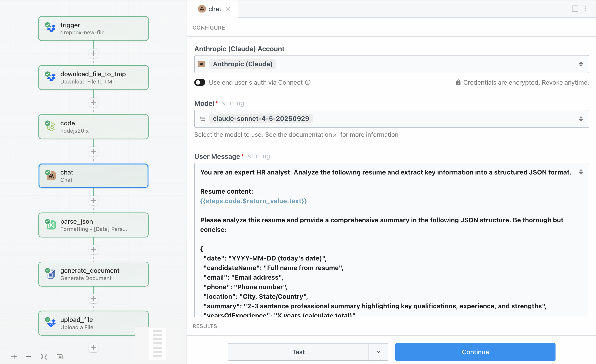Click the Anthropic icon on the chat step
This screenshot has height=364, width=596.
(51, 176)
